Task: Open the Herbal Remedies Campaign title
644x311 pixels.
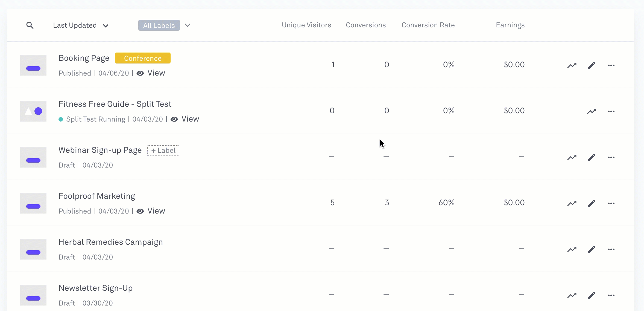Action: coord(111,242)
